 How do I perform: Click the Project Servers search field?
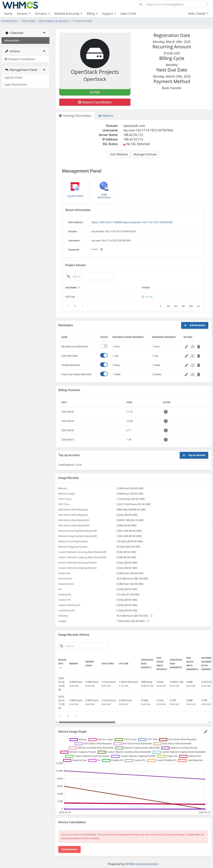point(90,277)
